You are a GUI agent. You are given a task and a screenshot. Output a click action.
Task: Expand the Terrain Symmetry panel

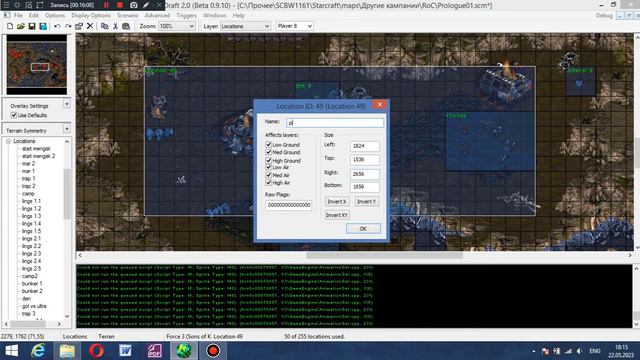[67, 129]
